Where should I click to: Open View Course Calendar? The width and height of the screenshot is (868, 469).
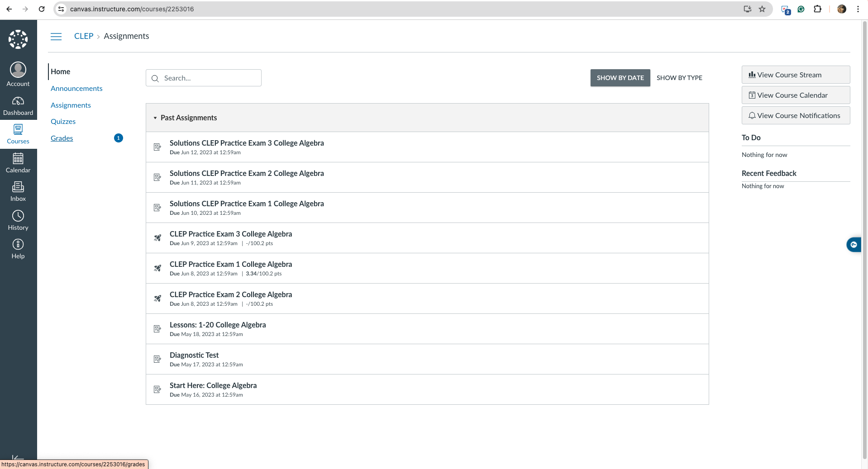(x=795, y=95)
